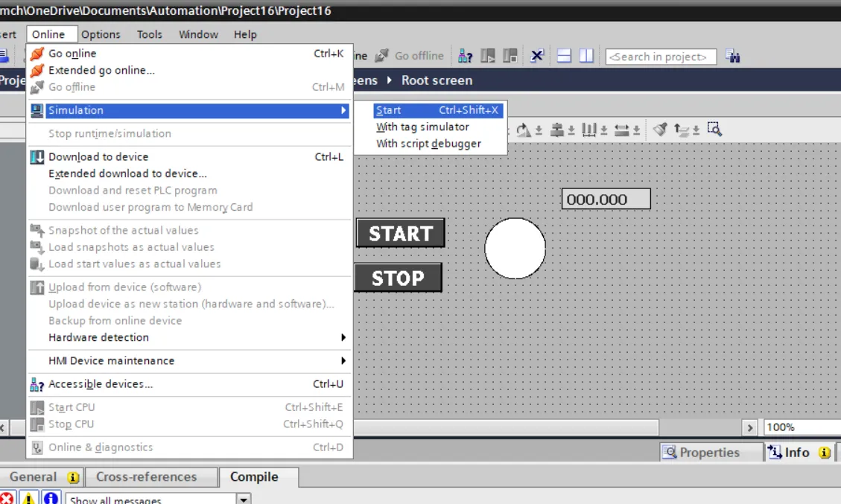The image size is (841, 504).
Task: Click the START button on the screen
Action: pyautogui.click(x=400, y=233)
